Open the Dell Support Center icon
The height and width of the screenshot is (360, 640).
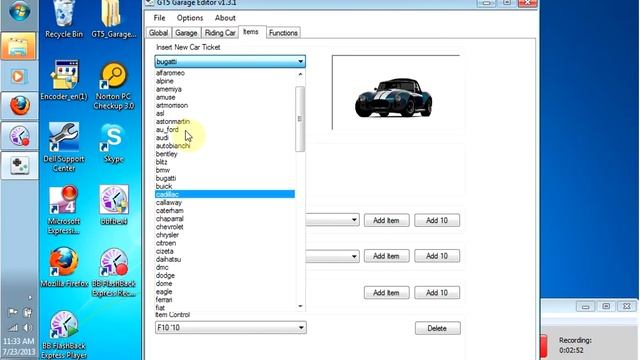click(x=64, y=147)
